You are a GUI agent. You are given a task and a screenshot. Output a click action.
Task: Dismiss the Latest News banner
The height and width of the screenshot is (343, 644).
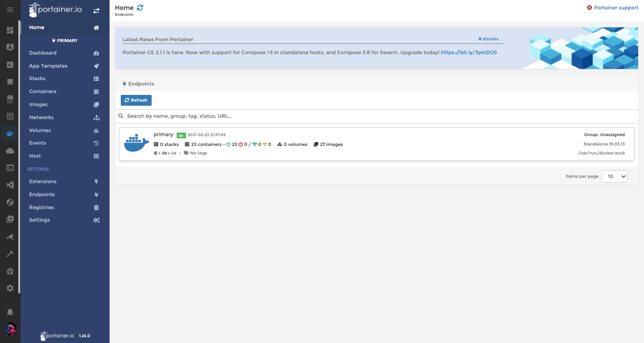(x=488, y=39)
